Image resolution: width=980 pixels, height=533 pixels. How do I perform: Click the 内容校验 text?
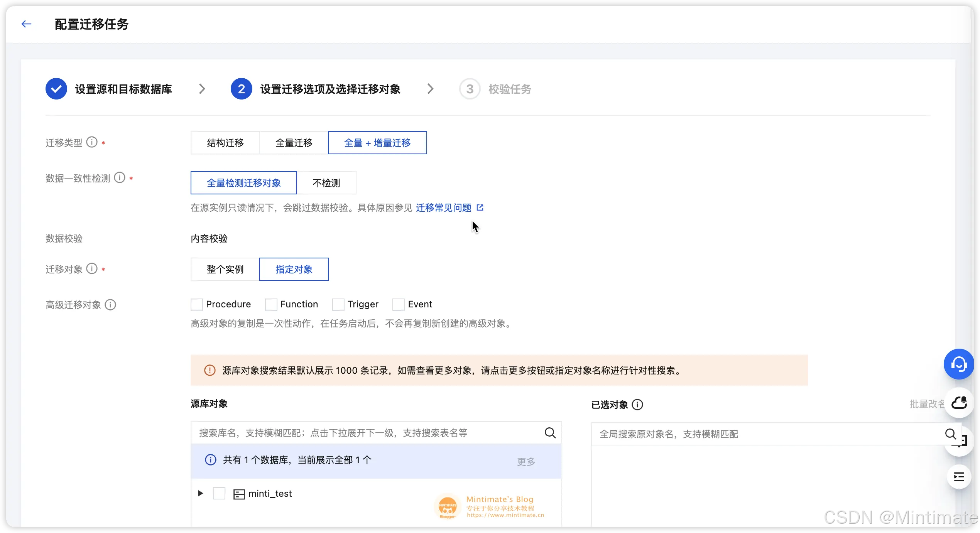209,239
